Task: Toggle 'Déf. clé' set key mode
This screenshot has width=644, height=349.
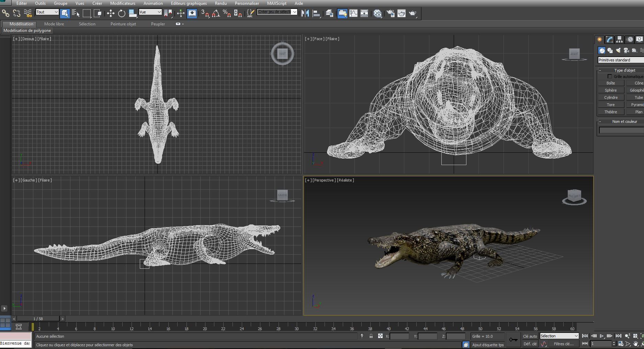Action: coord(530,344)
